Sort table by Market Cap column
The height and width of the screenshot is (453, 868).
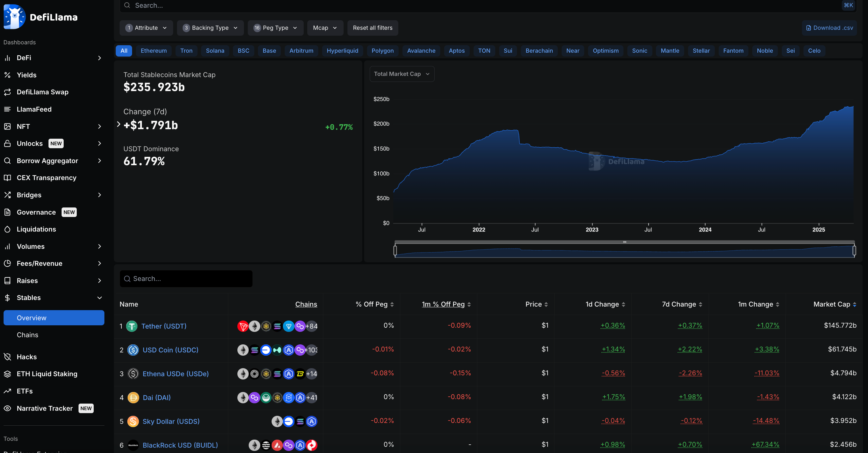(835, 304)
